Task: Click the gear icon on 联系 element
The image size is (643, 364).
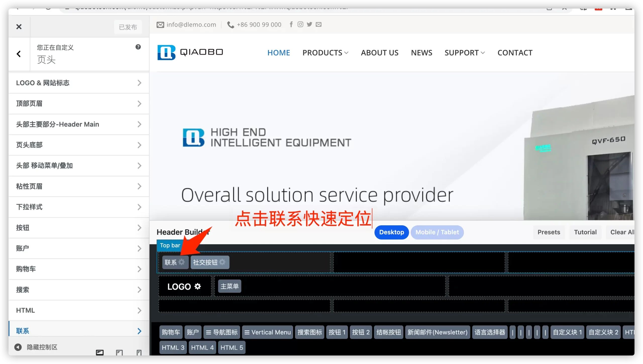Action: [x=182, y=262]
